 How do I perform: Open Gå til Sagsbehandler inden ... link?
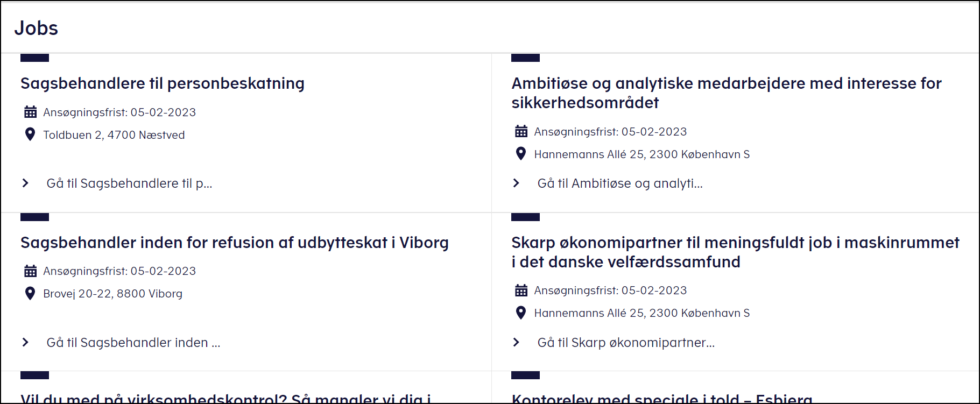pyautogui.click(x=133, y=343)
